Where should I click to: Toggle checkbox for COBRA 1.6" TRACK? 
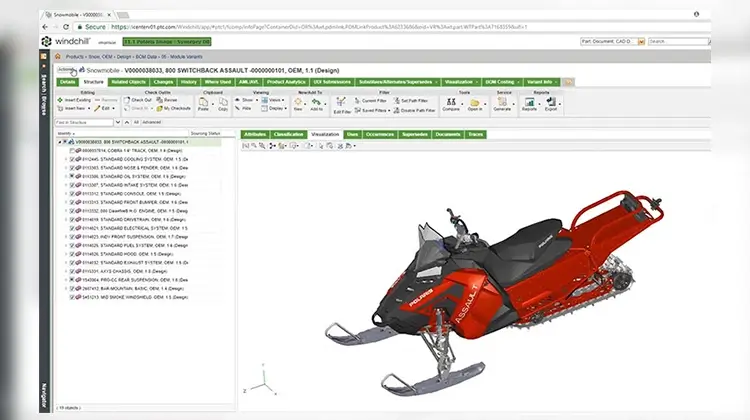[72, 151]
